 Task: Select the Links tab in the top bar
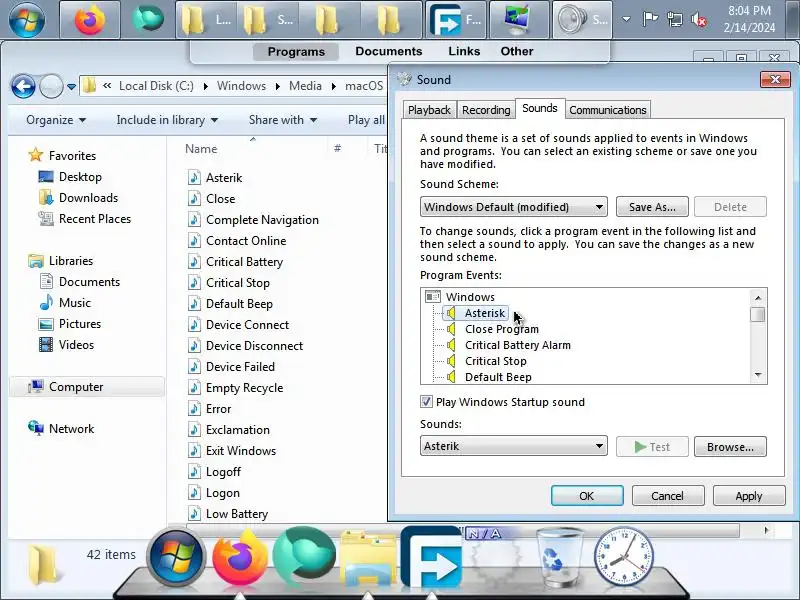464,51
